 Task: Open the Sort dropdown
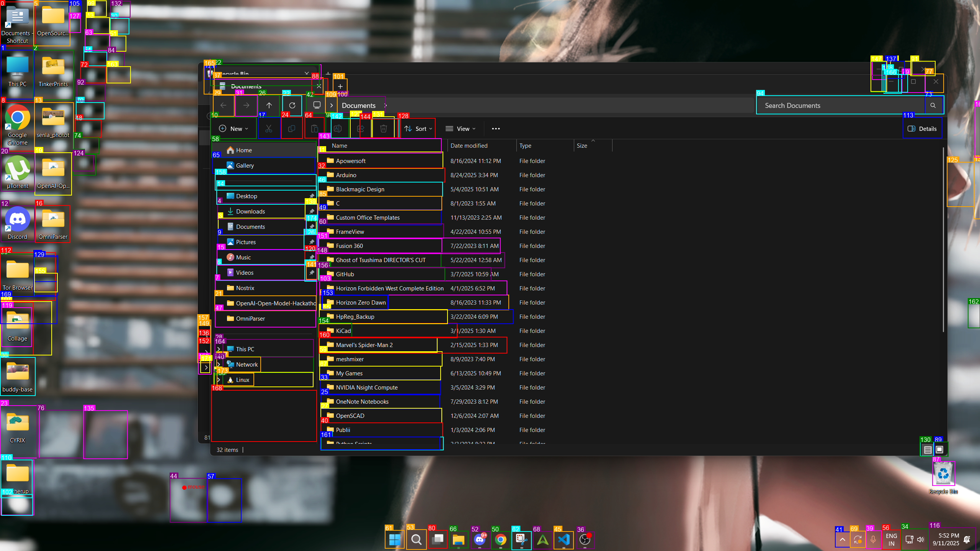[x=418, y=129]
